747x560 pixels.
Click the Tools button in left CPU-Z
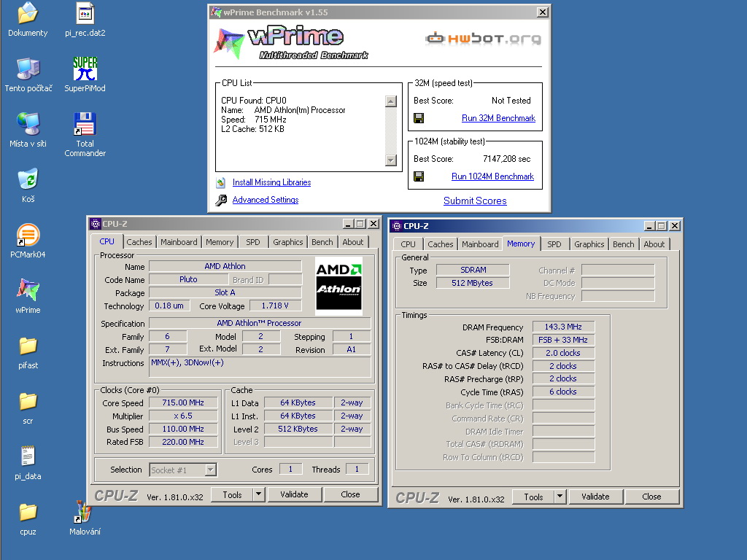tap(232, 494)
